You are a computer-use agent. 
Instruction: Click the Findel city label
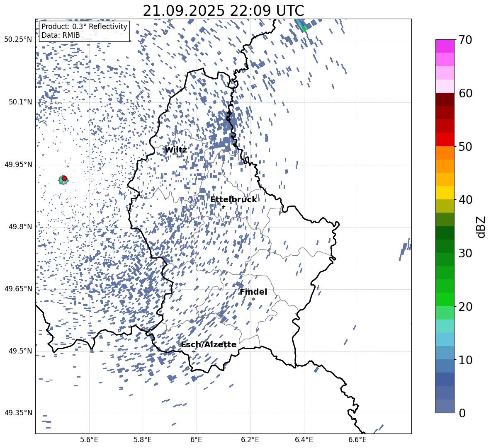[253, 292]
